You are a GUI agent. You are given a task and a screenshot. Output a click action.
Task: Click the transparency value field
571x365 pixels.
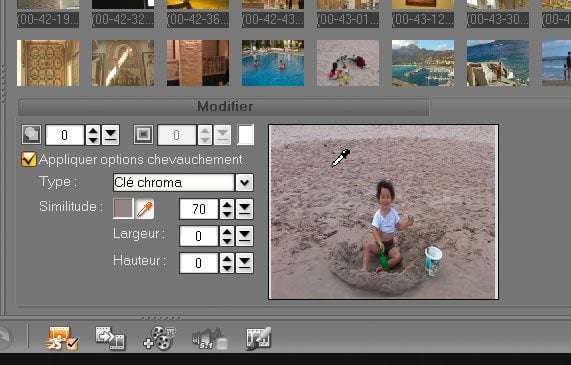[65, 135]
